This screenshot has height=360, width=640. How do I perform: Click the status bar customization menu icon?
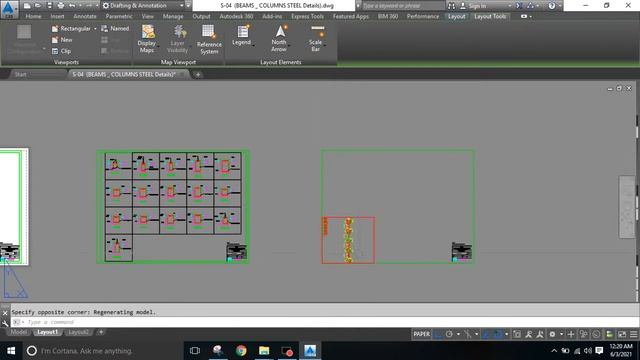(x=634, y=334)
